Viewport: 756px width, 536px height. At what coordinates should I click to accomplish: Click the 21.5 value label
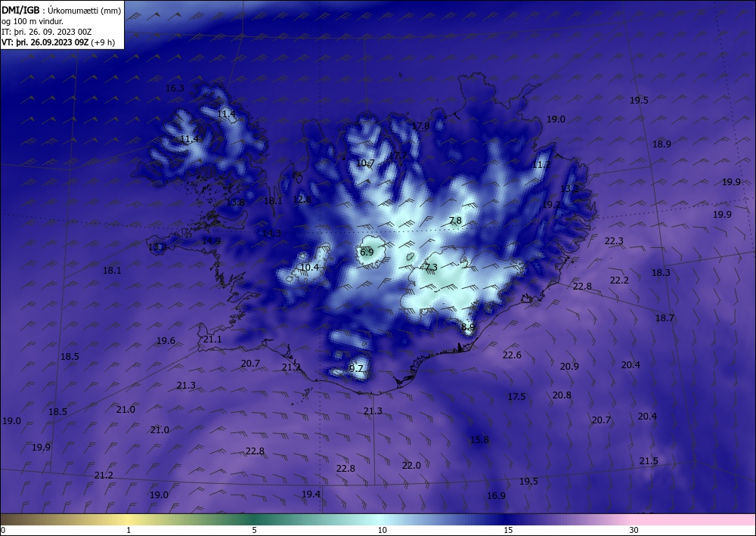pyautogui.click(x=649, y=461)
